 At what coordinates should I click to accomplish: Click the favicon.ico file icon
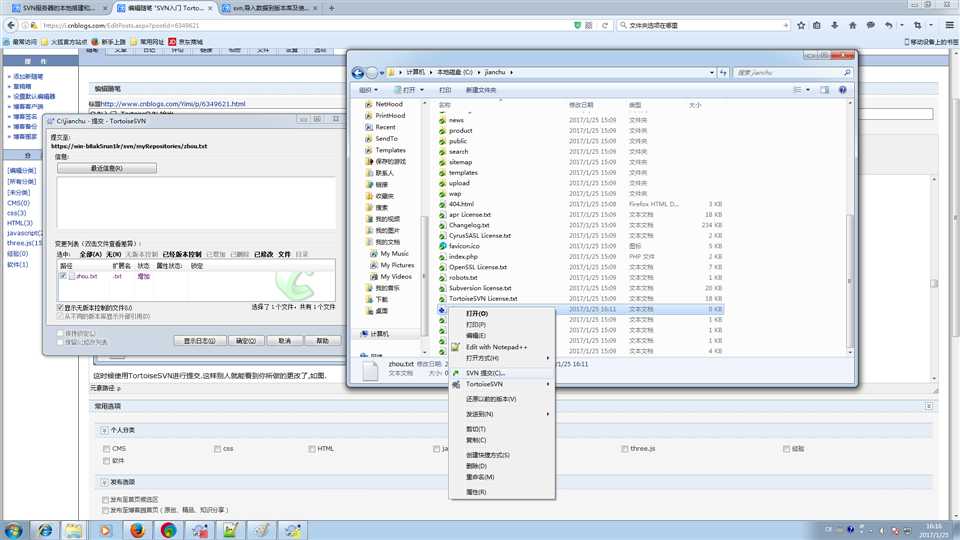[442, 246]
